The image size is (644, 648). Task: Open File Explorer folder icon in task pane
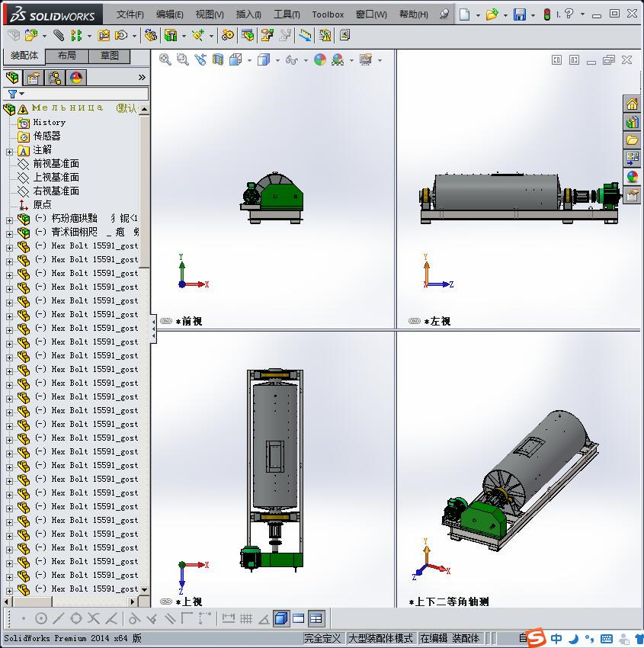pos(632,140)
